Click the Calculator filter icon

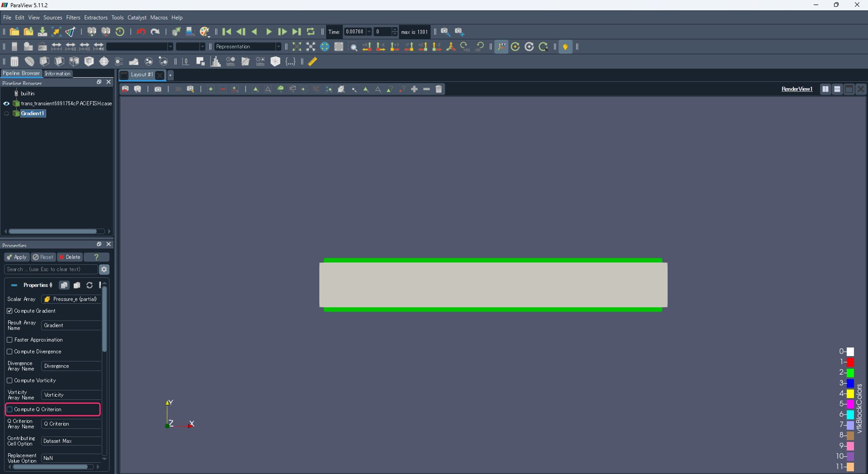(x=14, y=62)
